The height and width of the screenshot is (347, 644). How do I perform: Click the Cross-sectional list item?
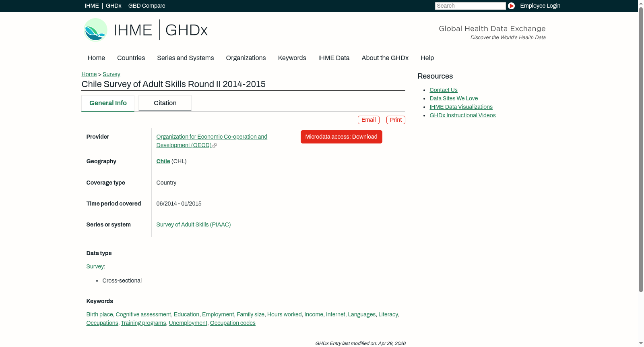[122, 281]
